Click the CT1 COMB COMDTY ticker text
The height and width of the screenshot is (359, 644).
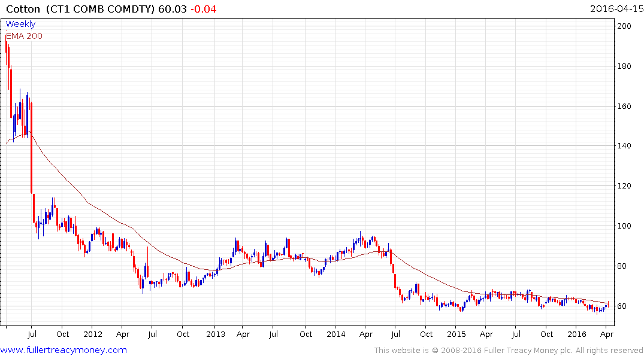coord(100,9)
